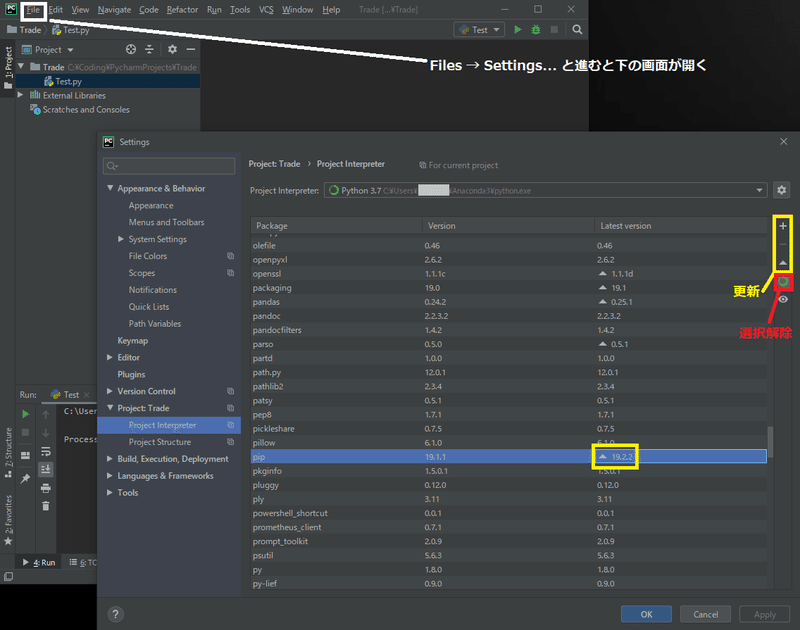
Task: Toggle scroll to end icon in Run panel
Action: coord(45,469)
